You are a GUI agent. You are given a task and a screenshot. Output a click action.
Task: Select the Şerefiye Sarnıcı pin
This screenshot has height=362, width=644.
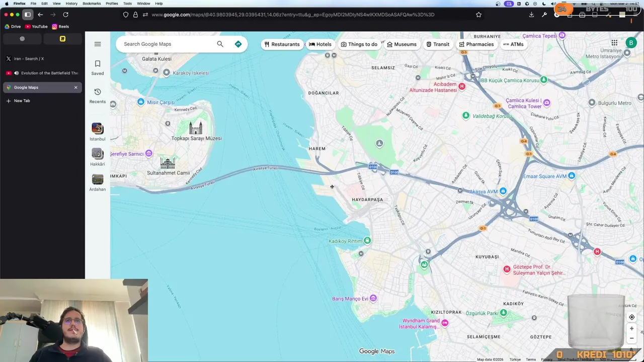(148, 153)
